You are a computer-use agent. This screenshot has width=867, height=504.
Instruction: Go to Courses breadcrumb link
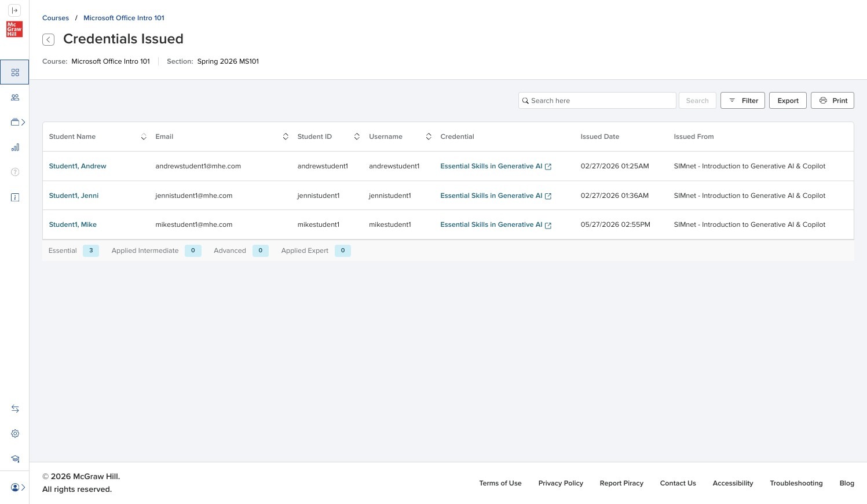(56, 18)
